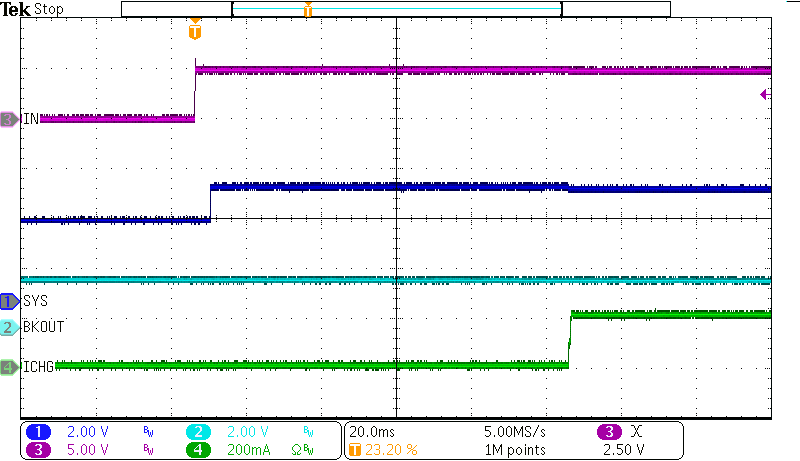Click the Tek logo
The height and width of the screenshot is (461, 800).
click(x=16, y=9)
